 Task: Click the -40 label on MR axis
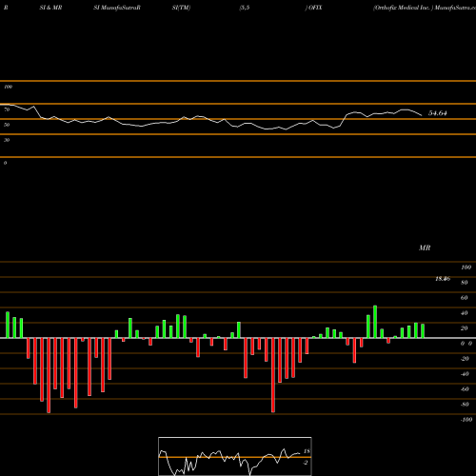[x=465, y=374]
